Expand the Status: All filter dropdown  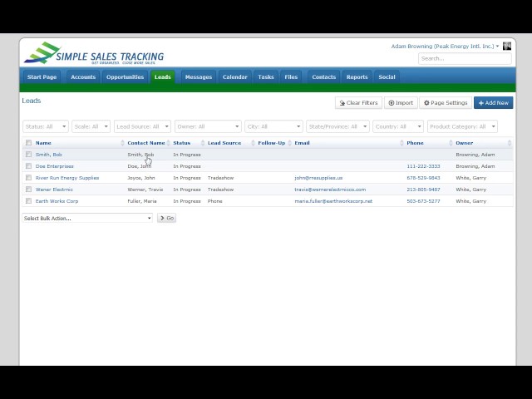pos(46,126)
